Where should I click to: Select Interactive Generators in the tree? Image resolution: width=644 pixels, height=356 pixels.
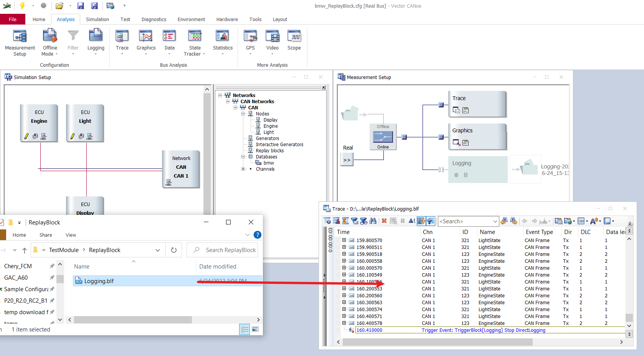tap(279, 144)
